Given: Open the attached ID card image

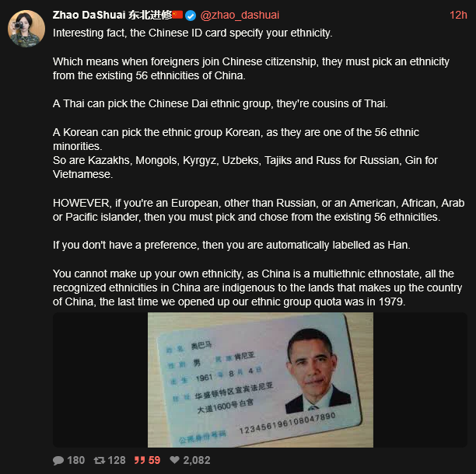Looking at the screenshot, I should (261, 380).
